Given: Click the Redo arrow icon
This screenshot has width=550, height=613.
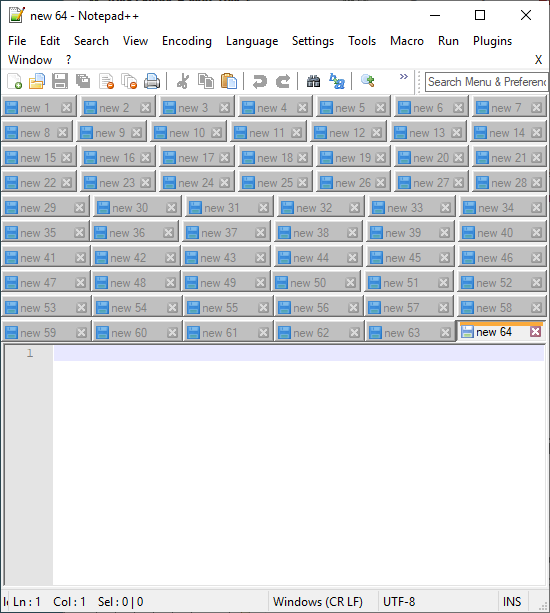Looking at the screenshot, I should point(283,81).
